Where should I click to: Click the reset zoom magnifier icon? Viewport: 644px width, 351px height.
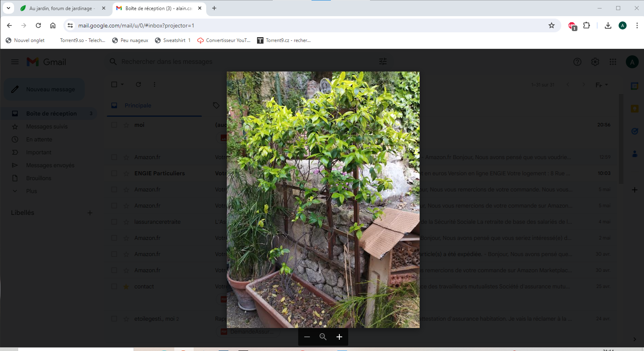[x=323, y=337]
